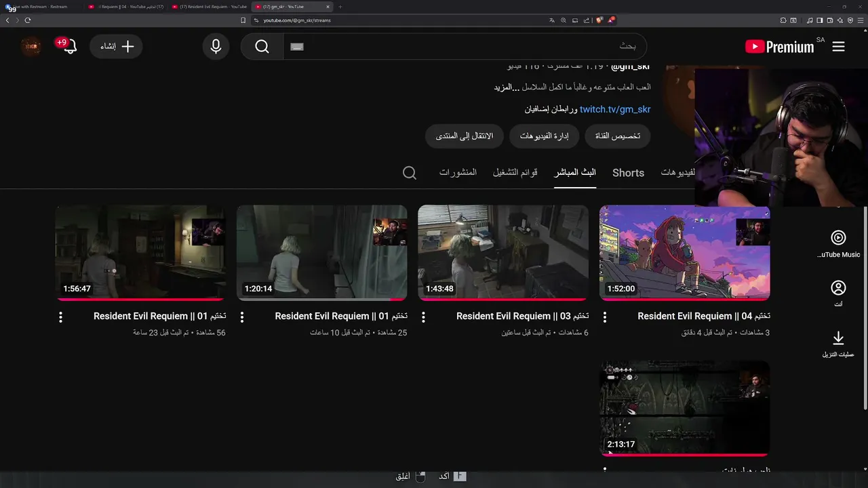Open the browser wallet icon
This screenshot has height=488, width=868.
[829, 20]
